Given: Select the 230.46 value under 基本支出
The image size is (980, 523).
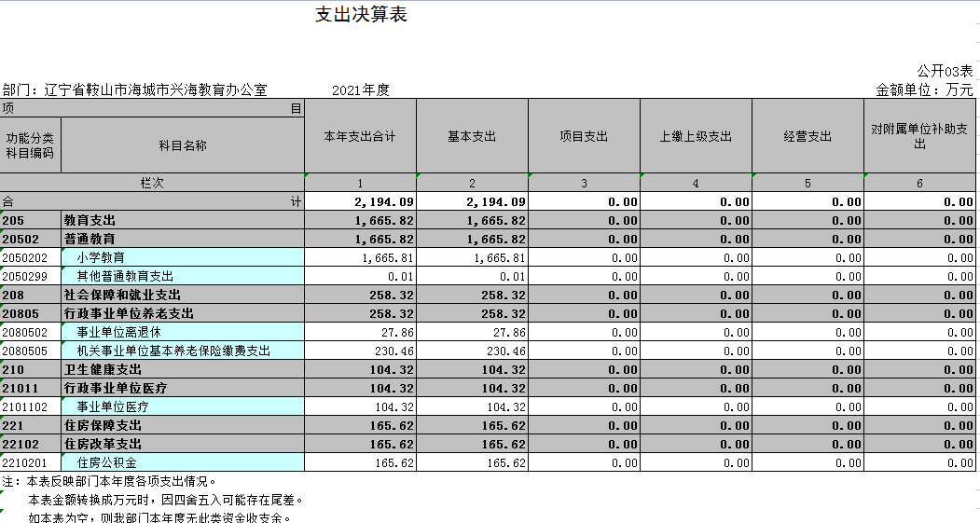Looking at the screenshot, I should 472,351.
